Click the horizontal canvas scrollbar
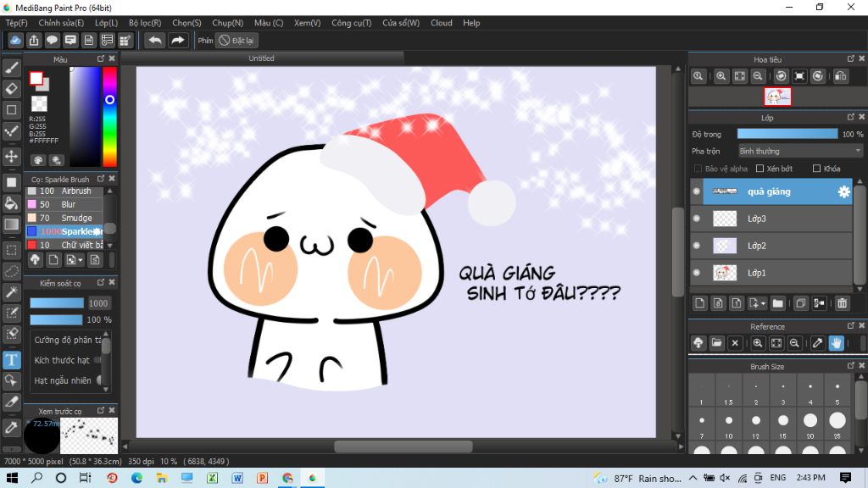Screen dimensions: 868x488 click(x=403, y=446)
